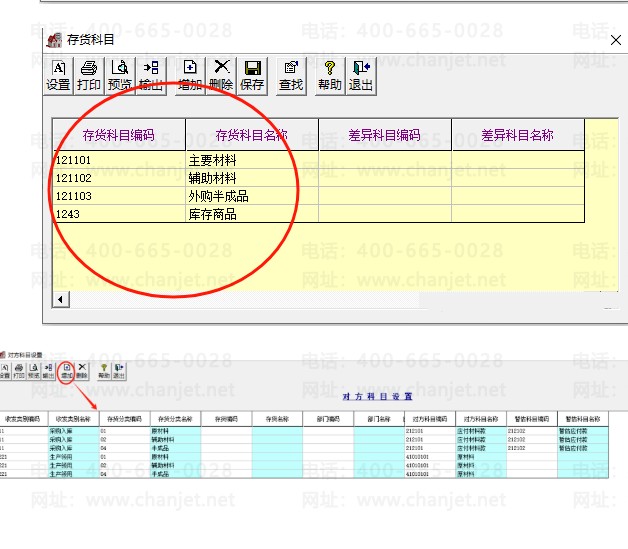
Task: Select cell with code 1243
Action: click(119, 214)
